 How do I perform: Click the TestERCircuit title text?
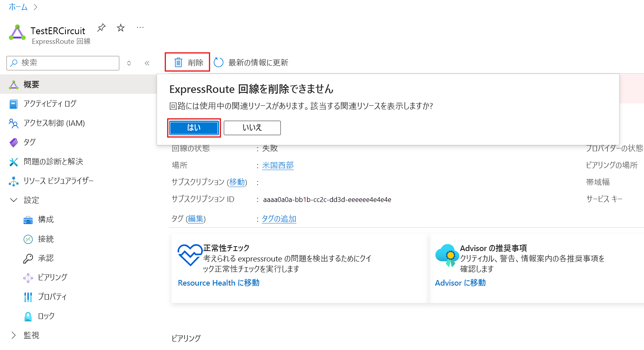tap(58, 31)
